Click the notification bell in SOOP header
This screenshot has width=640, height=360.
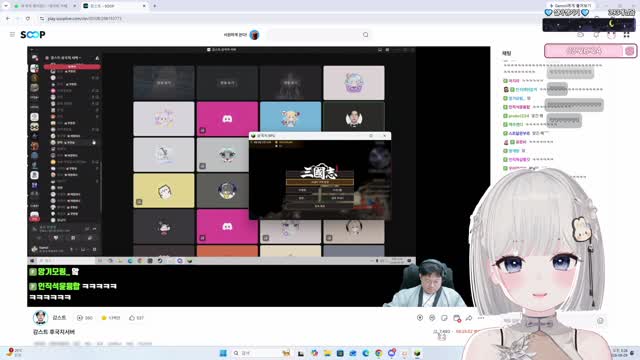(596, 35)
